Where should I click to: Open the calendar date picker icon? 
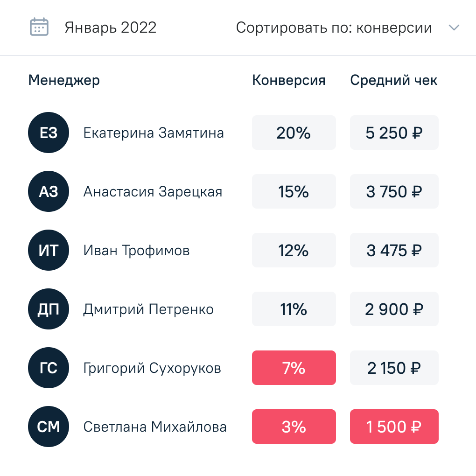tap(39, 27)
